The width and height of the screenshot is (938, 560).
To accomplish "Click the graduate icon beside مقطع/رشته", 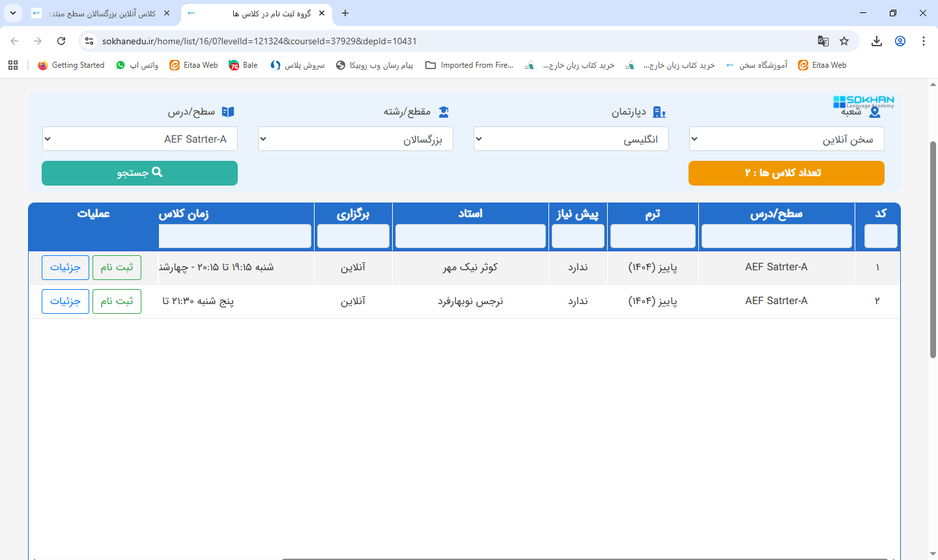I will pyautogui.click(x=444, y=112).
